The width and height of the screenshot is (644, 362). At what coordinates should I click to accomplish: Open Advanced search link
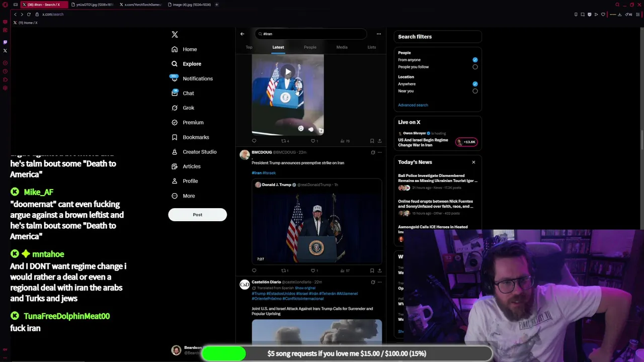coord(413,105)
